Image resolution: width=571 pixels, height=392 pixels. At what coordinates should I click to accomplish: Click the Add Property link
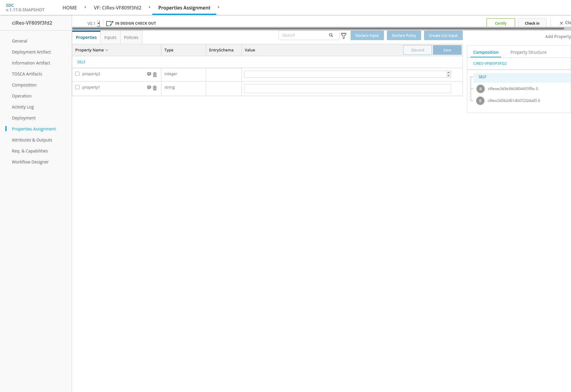[558, 37]
